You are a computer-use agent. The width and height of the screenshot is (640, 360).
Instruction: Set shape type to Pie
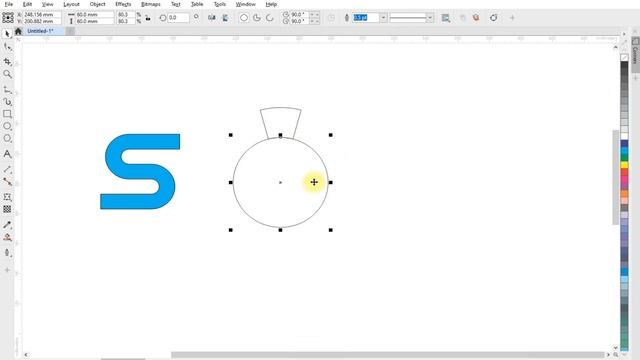pyautogui.click(x=257, y=18)
